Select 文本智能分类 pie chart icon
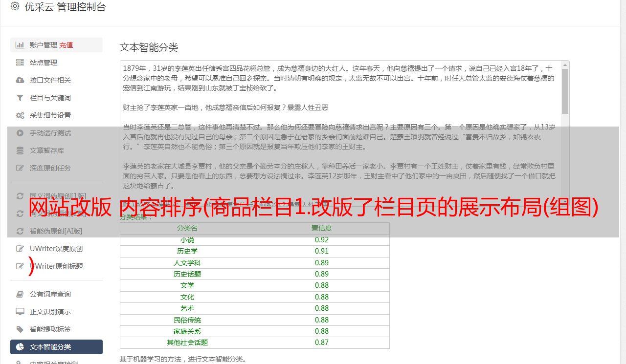 (x=20, y=347)
